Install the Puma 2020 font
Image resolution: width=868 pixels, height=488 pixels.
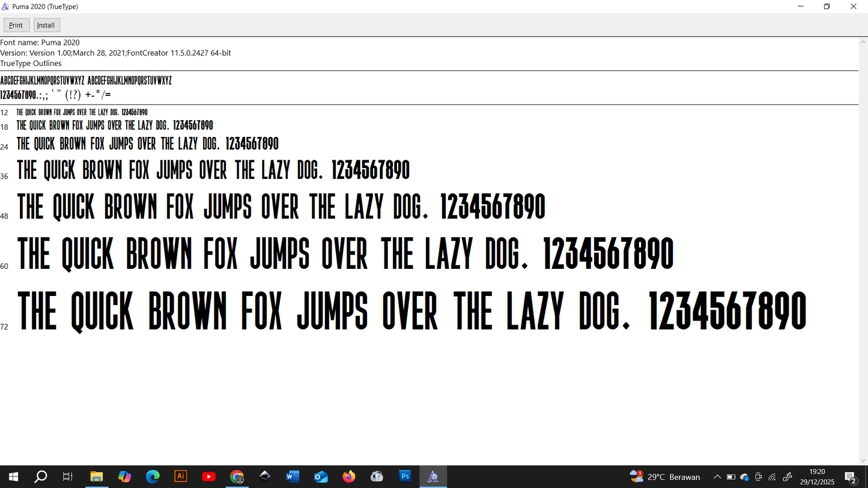tap(46, 25)
